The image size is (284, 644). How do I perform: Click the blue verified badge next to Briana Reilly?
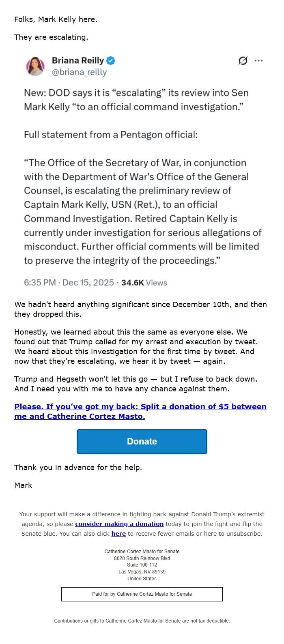point(110,60)
